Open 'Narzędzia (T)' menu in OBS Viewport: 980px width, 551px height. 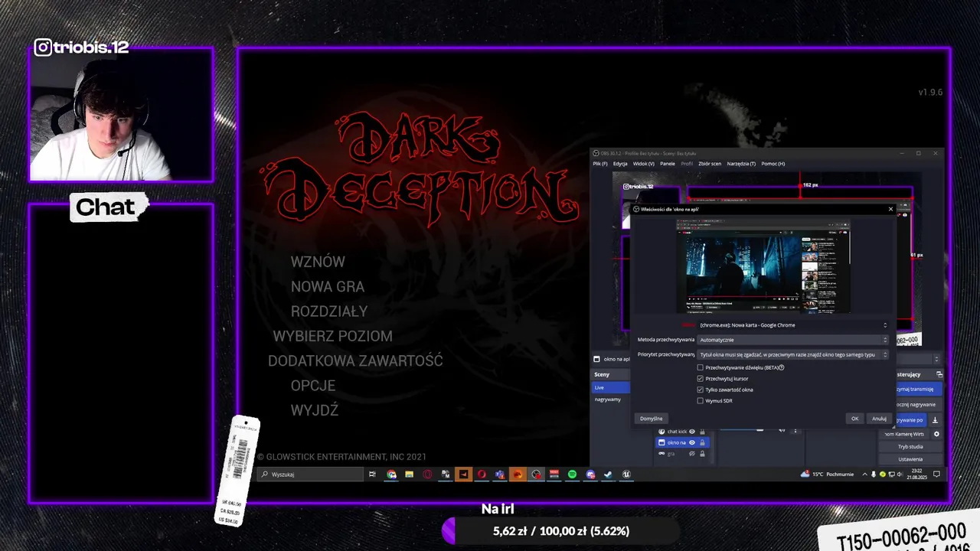(x=741, y=164)
